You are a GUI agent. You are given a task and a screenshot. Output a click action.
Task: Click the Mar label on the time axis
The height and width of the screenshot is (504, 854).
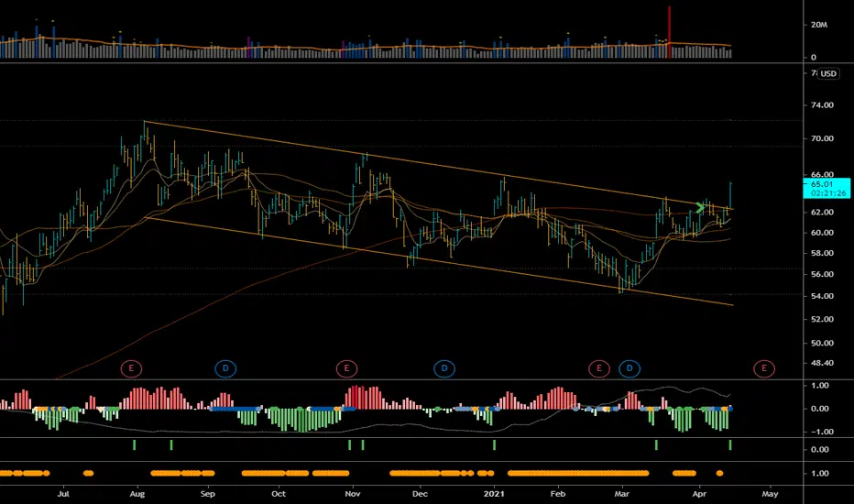[x=621, y=494]
